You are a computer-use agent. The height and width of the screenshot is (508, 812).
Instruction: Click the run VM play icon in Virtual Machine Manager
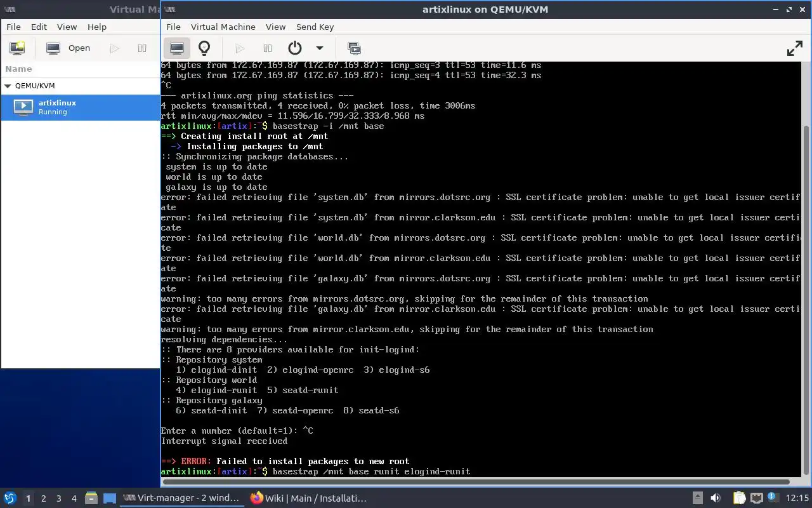[x=114, y=48]
